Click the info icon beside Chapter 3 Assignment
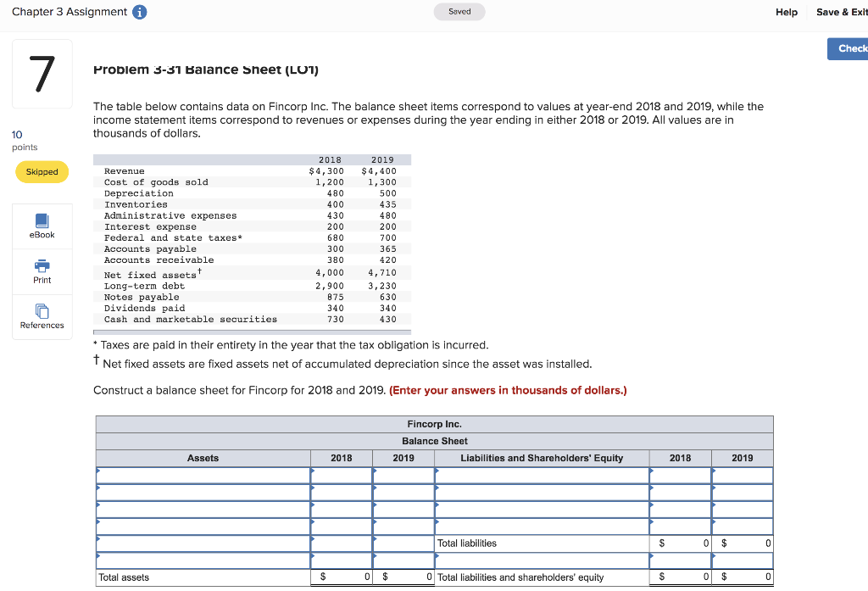Image resolution: width=868 pixels, height=591 pixels. pos(140,12)
